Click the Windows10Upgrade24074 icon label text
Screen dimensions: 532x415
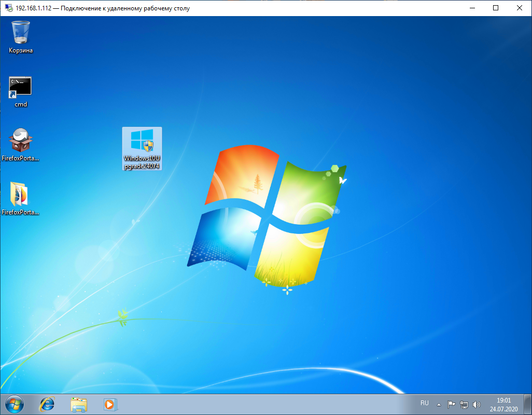tap(142, 162)
